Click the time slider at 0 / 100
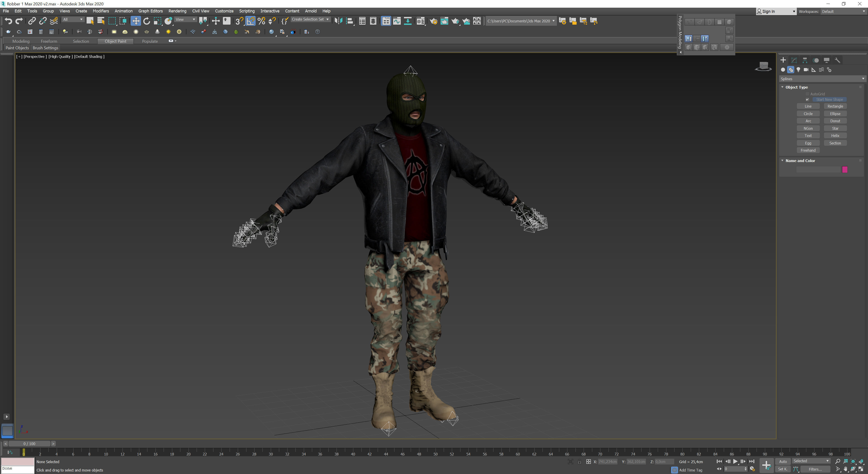Viewport: 868px width, 474px height. point(29,444)
